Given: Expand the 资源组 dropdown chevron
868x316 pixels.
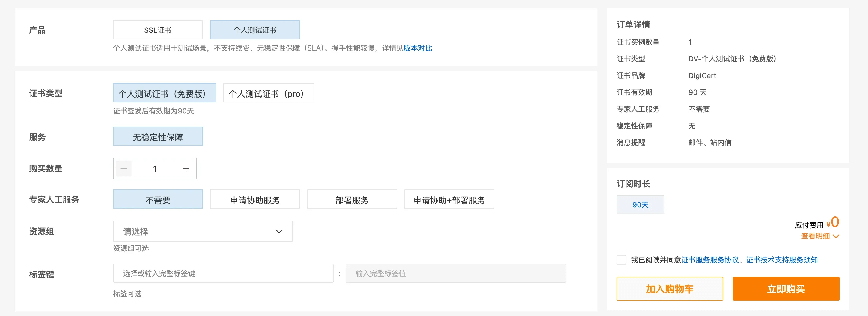Looking at the screenshot, I should click(x=279, y=231).
